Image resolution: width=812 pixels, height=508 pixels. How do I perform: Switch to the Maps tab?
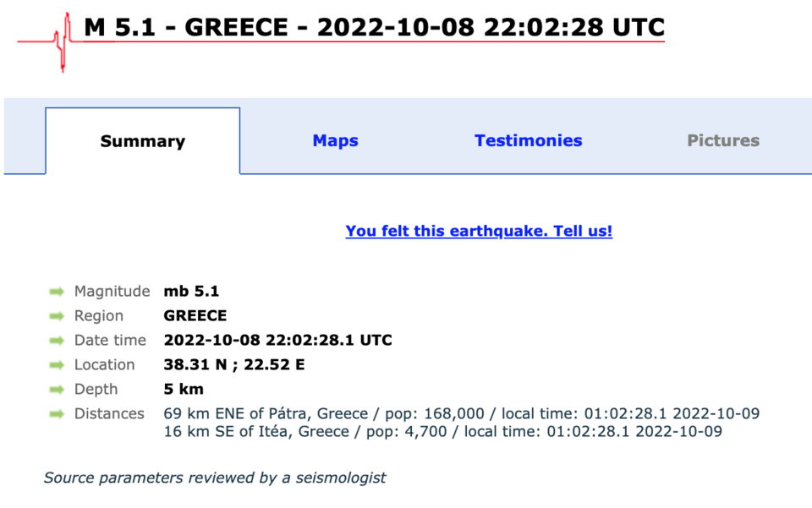pyautogui.click(x=335, y=141)
